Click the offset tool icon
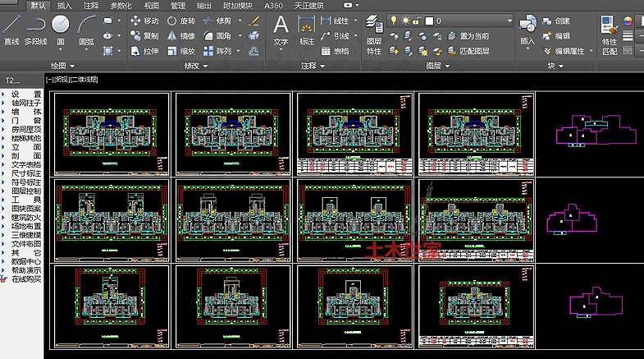 (254, 51)
